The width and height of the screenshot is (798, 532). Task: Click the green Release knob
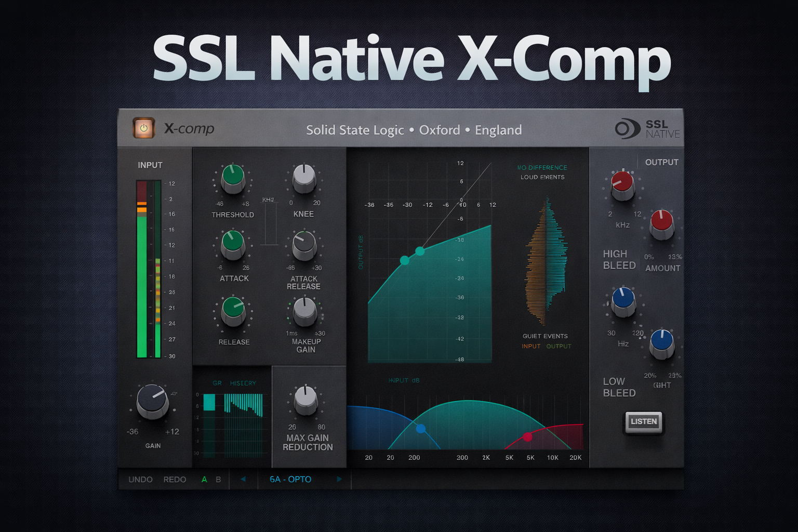(233, 311)
